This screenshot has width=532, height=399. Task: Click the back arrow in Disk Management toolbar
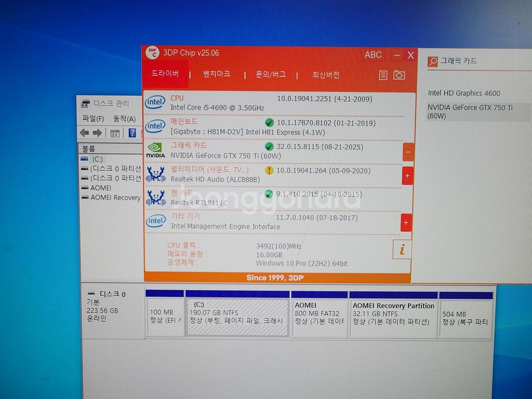pyautogui.click(x=85, y=133)
